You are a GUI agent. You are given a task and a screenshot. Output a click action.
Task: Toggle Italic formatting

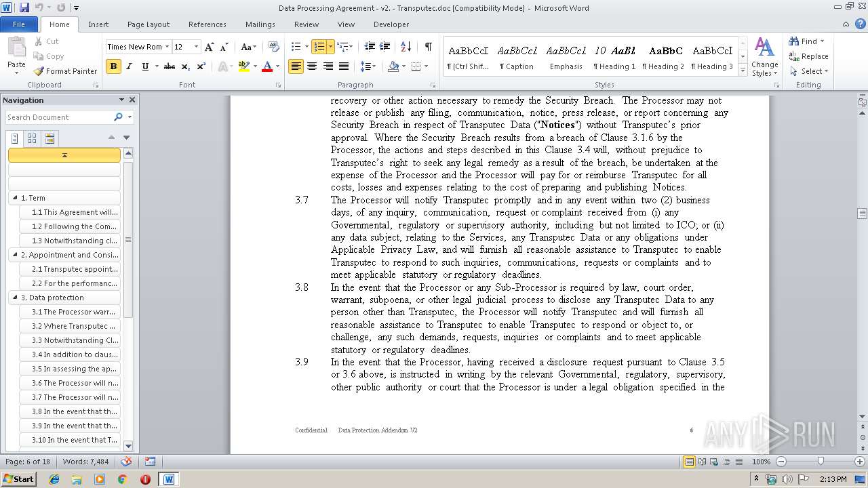(x=129, y=66)
